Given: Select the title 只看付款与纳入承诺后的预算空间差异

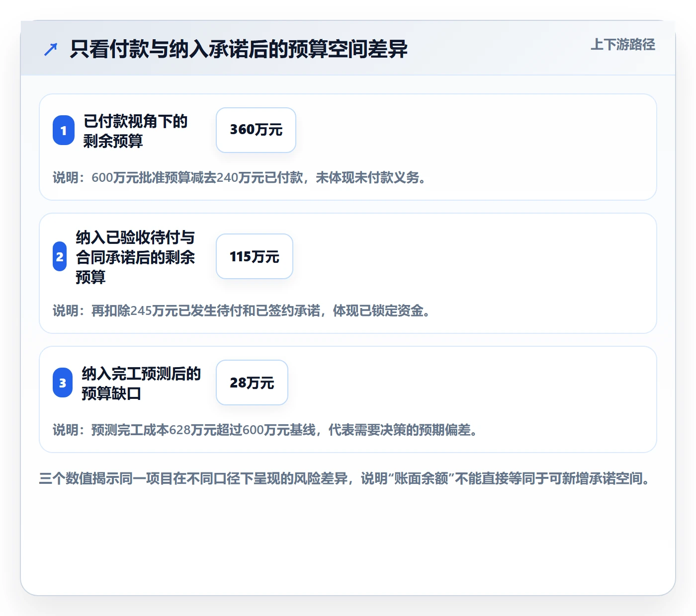Looking at the screenshot, I should pos(239,49).
